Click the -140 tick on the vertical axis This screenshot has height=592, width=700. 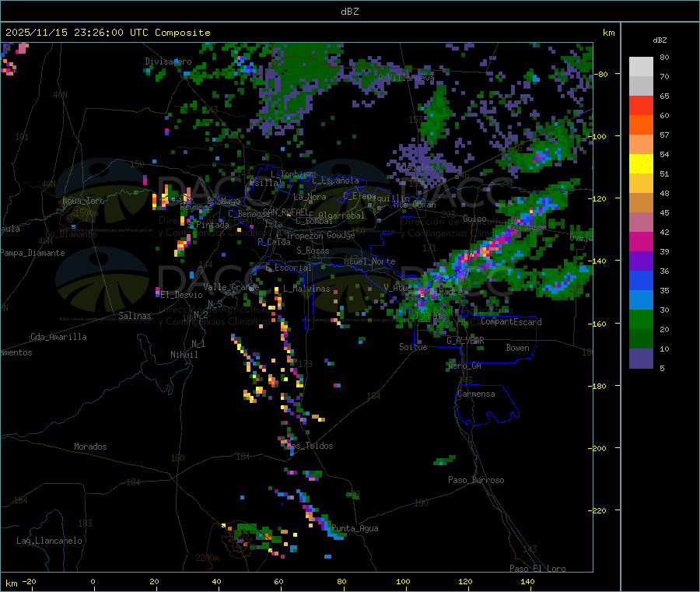click(x=599, y=261)
